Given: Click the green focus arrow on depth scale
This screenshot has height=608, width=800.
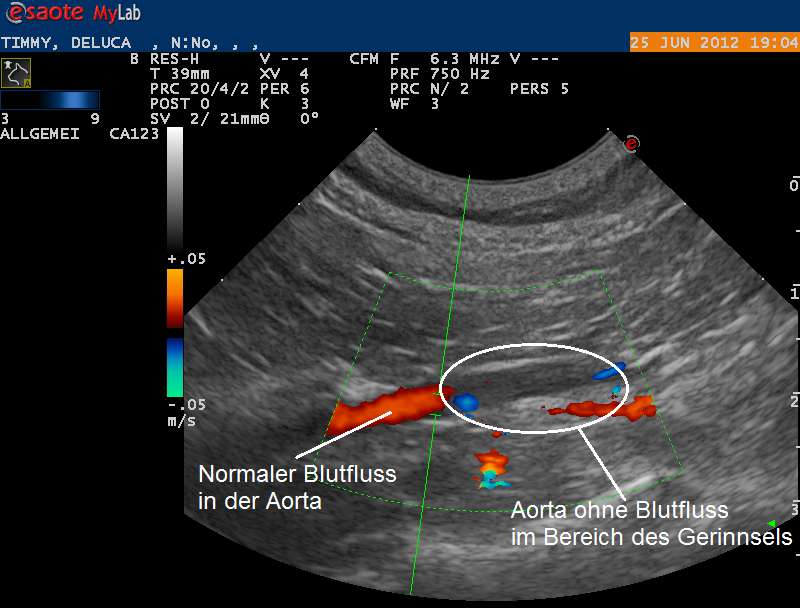Looking at the screenshot, I should (x=771, y=523).
